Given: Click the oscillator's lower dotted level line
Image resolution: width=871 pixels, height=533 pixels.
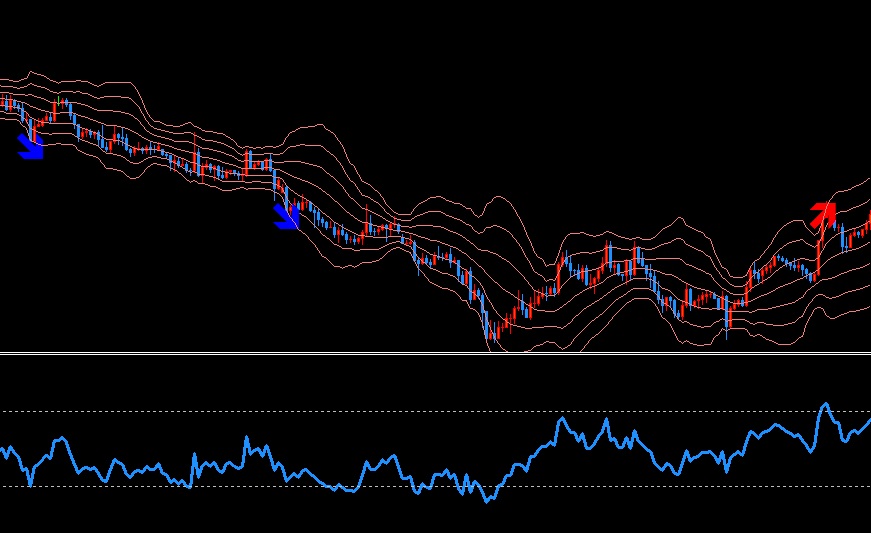Looking at the screenshot, I should coord(436,486).
